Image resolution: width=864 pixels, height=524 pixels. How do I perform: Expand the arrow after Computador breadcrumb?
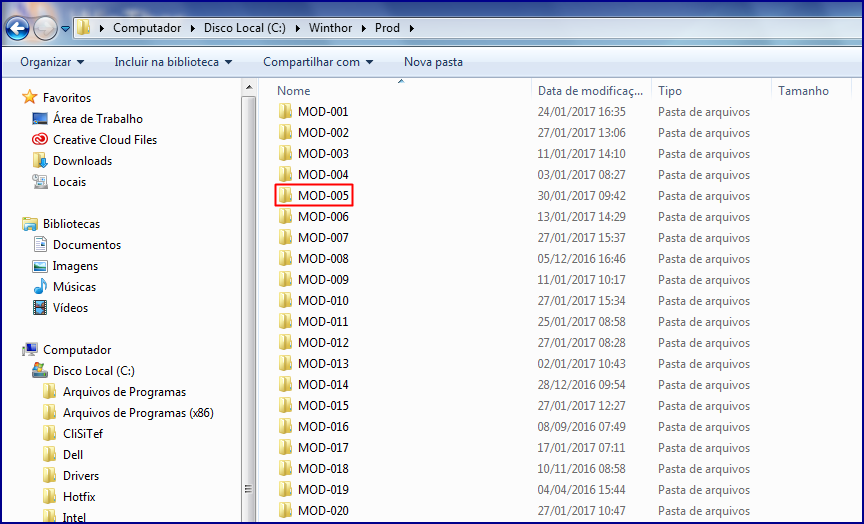pos(192,28)
